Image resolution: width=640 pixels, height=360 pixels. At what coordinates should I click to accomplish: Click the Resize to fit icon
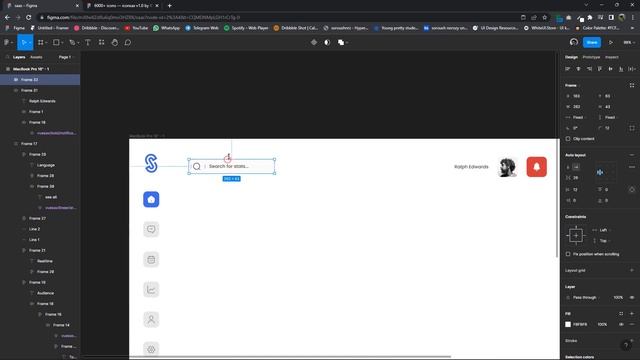(x=632, y=85)
